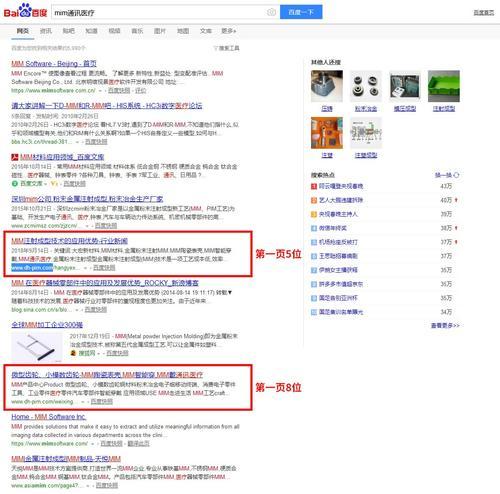Click the funnel icon of 搜索工具

[x=216, y=48]
